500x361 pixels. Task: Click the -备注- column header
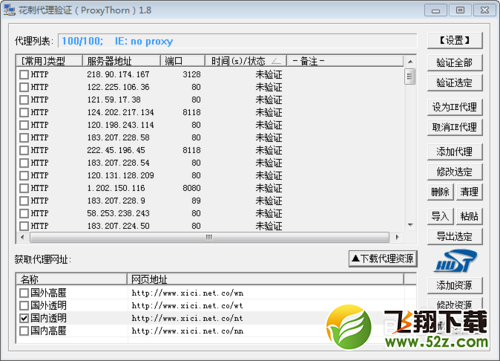coord(345,61)
